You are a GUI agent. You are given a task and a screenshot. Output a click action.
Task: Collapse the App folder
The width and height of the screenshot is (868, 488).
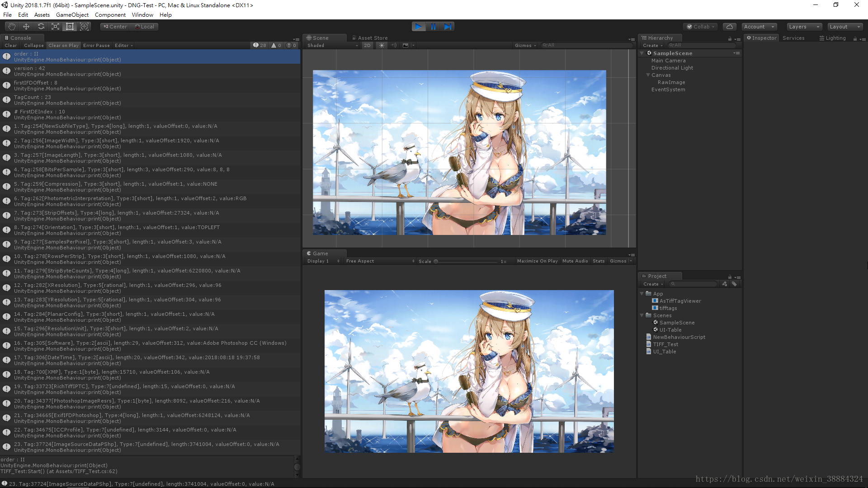[642, 294]
